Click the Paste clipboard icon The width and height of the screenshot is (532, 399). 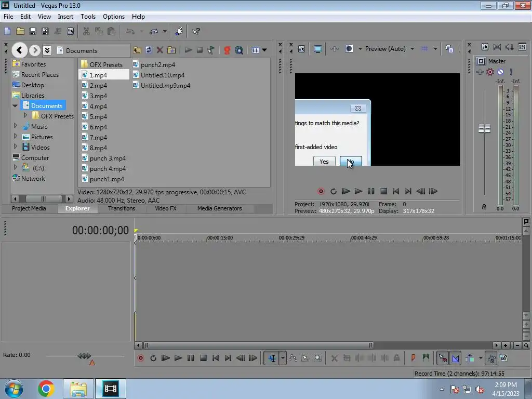[111, 31]
